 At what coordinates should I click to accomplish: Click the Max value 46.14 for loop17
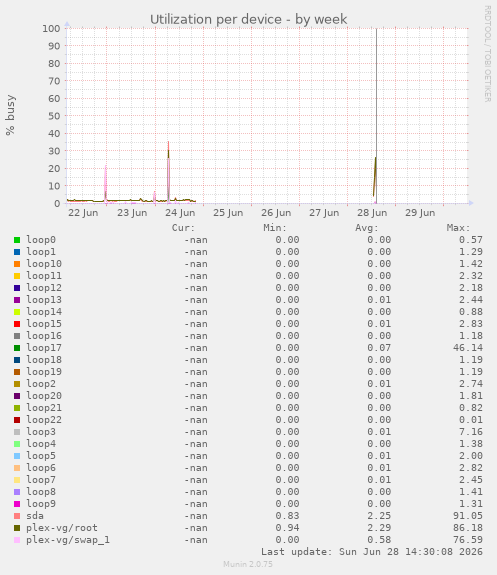(468, 348)
